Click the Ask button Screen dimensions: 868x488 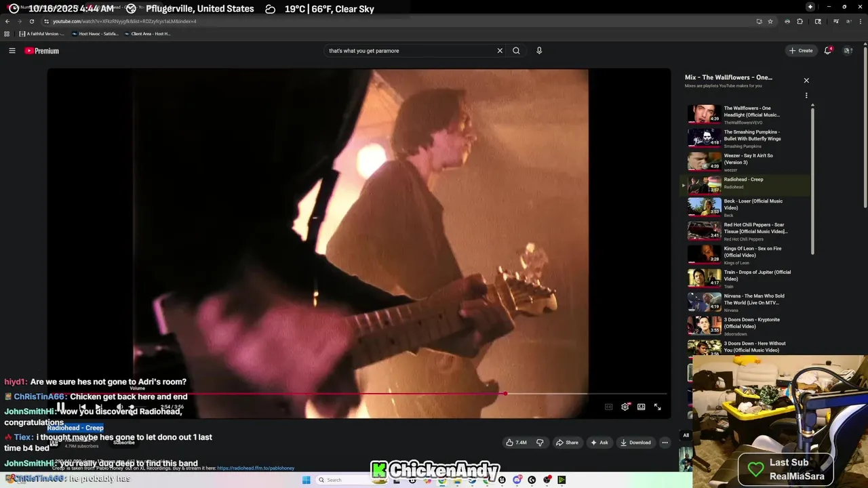click(x=599, y=443)
